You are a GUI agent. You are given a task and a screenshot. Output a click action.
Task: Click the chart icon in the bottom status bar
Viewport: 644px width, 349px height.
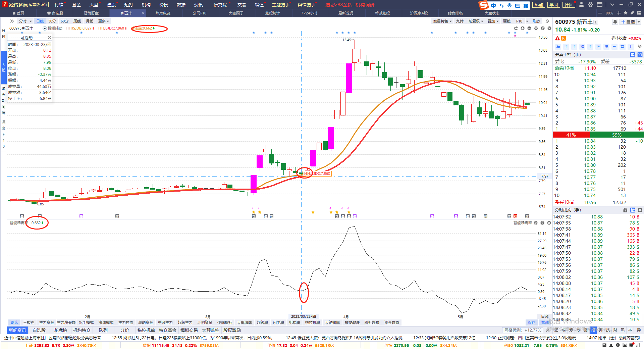tap(625, 345)
